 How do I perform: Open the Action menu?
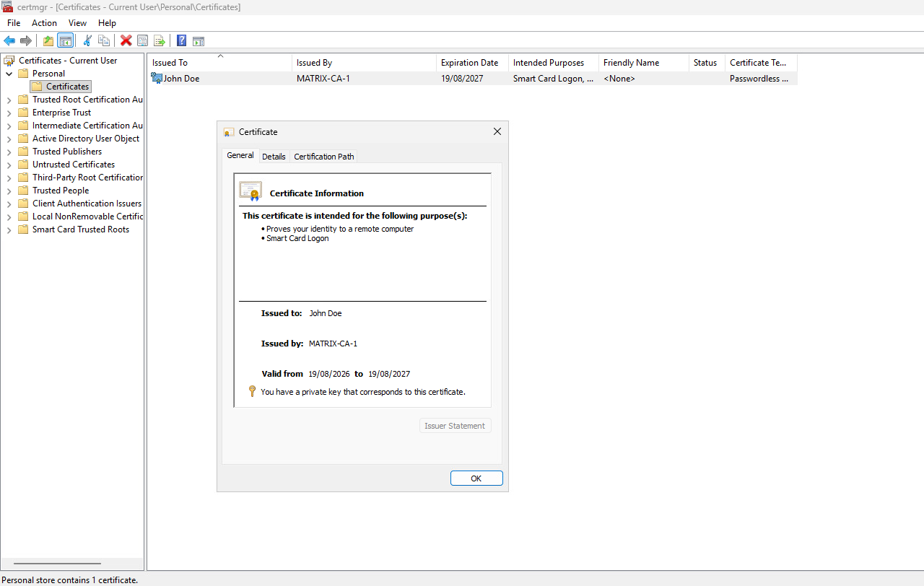[x=44, y=23]
